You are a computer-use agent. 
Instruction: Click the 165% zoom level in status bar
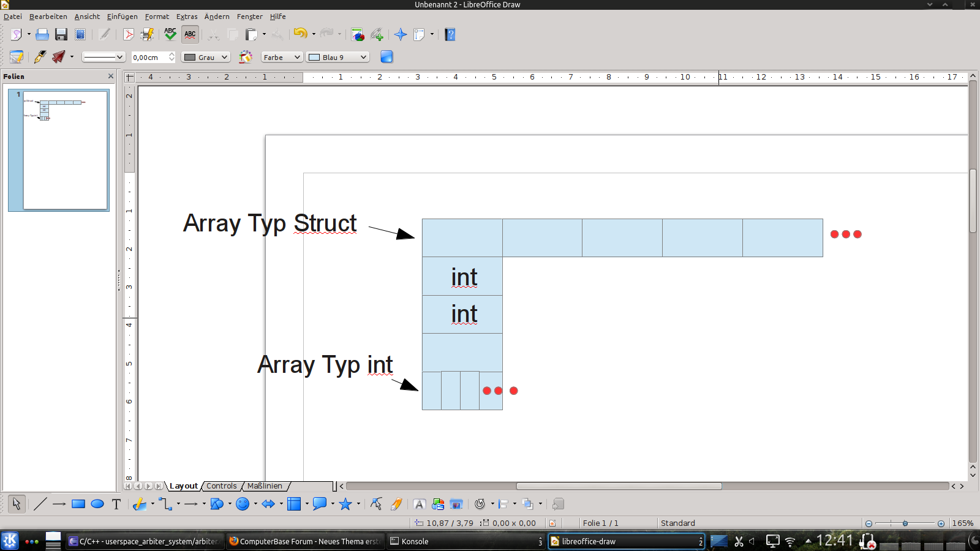coord(962,523)
